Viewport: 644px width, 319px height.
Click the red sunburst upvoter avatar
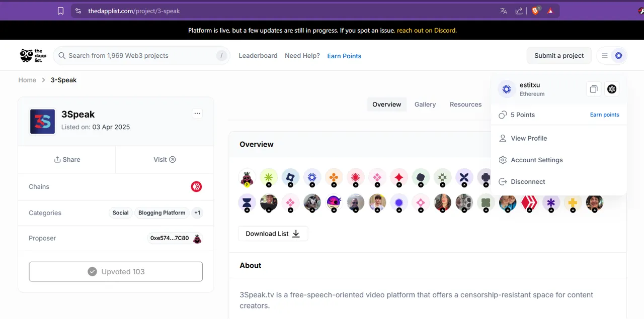tap(356, 177)
